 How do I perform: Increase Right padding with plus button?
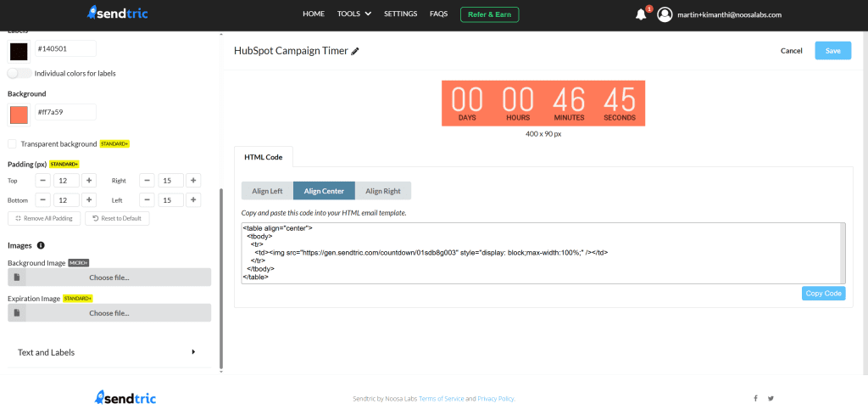(192, 181)
